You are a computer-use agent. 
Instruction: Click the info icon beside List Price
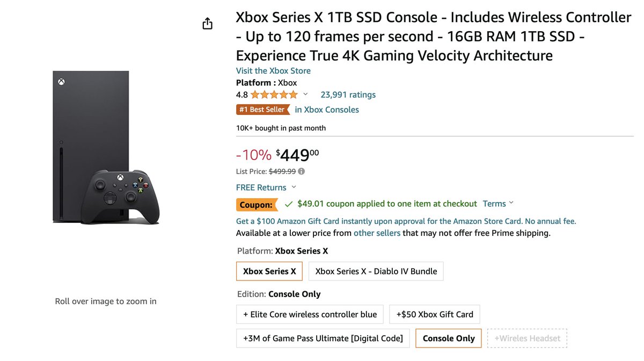click(301, 171)
